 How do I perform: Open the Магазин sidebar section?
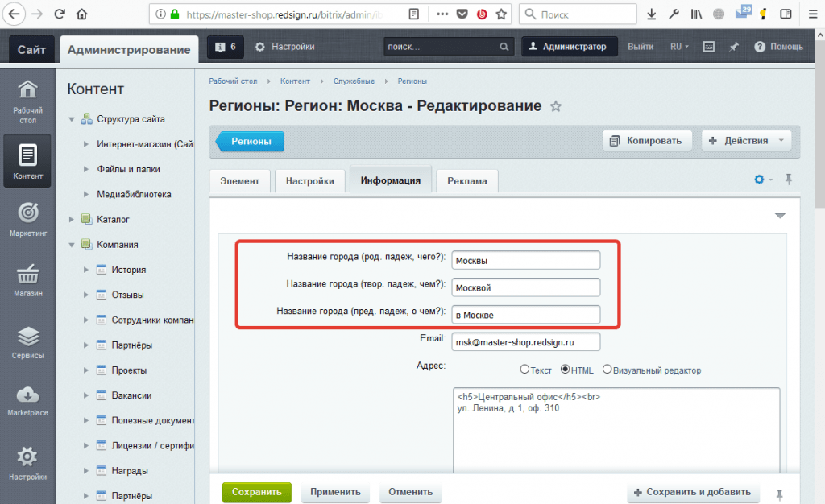pyautogui.click(x=27, y=279)
